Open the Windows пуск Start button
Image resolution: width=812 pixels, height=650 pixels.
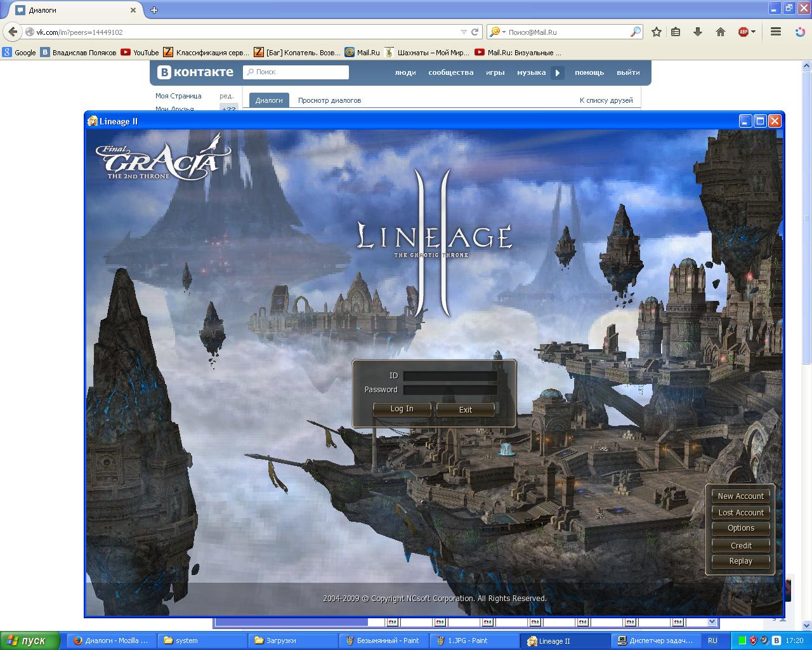point(30,641)
